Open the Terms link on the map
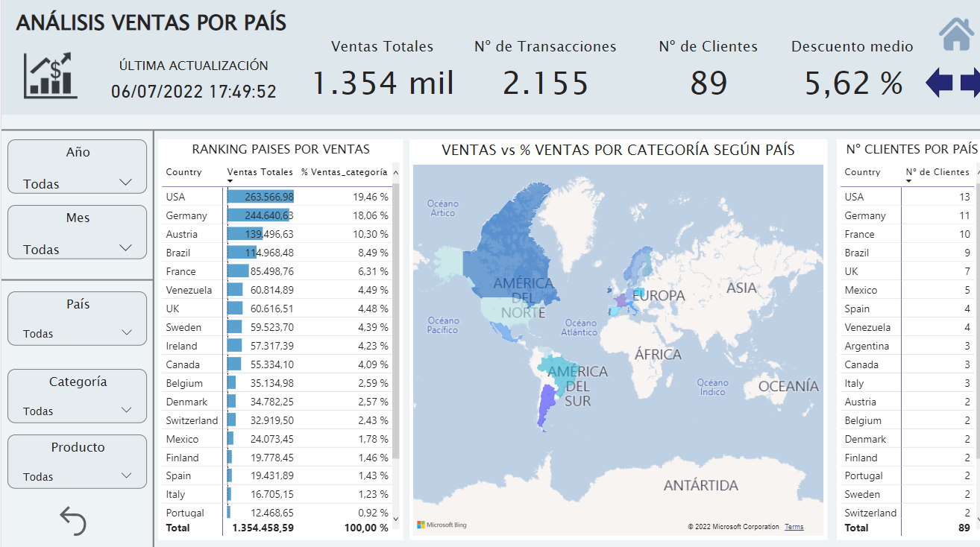Image resolution: width=980 pixels, height=547 pixels. (794, 526)
